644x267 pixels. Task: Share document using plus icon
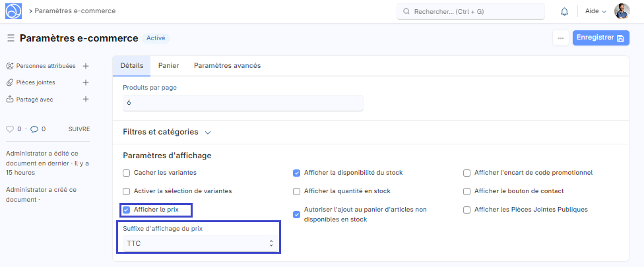[85, 99]
